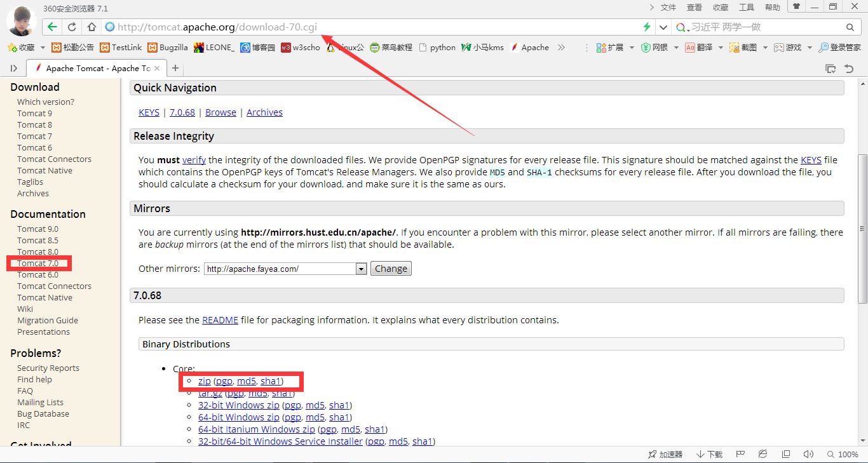Screen dimensions: 868x463
Task: Open the TestLink bookmark
Action: pos(121,48)
